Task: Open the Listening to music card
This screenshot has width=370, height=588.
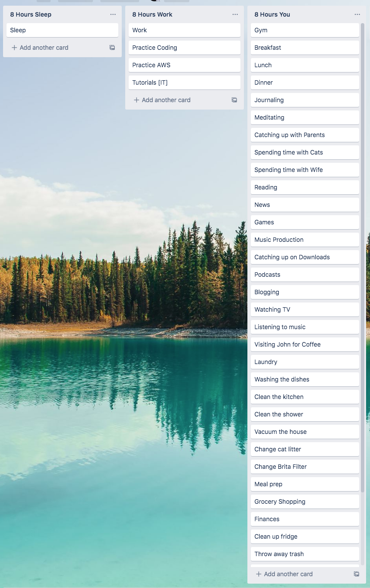Action: (305, 327)
